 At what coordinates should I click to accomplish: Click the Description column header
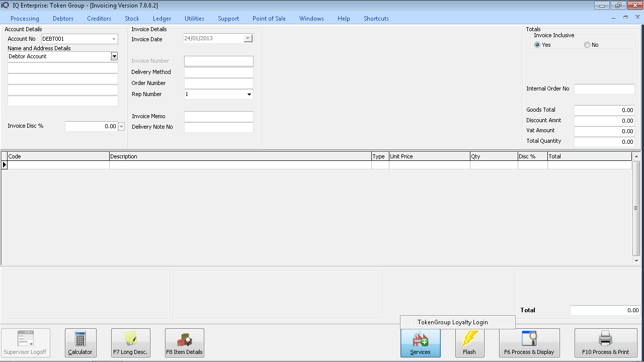click(240, 156)
